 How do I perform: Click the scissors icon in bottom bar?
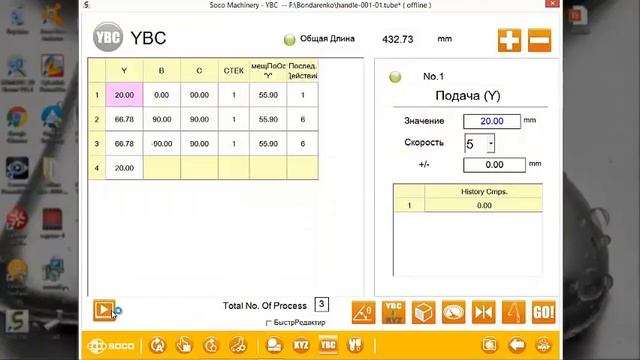pyautogui.click(x=238, y=345)
